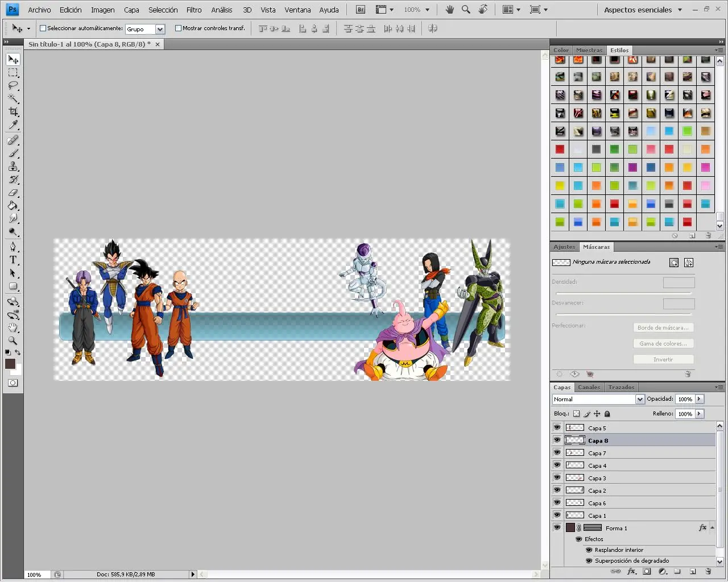Open the Relleno slider arrow
The height and width of the screenshot is (582, 728).
click(700, 414)
